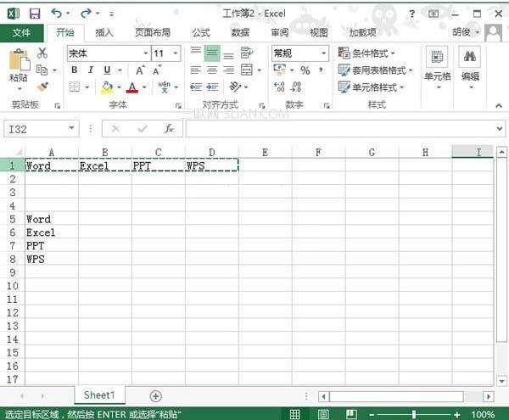Increase indent icon
This screenshot has width=509, height=420.
[x=212, y=87]
